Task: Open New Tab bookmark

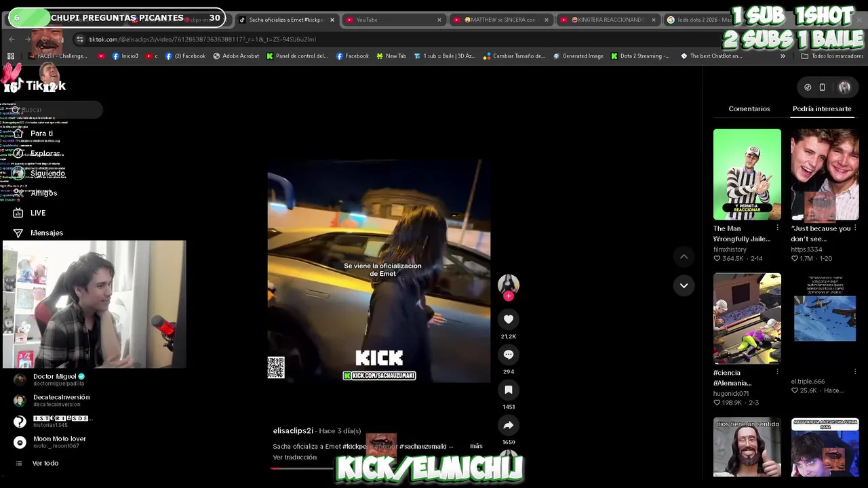Action: 391,56
